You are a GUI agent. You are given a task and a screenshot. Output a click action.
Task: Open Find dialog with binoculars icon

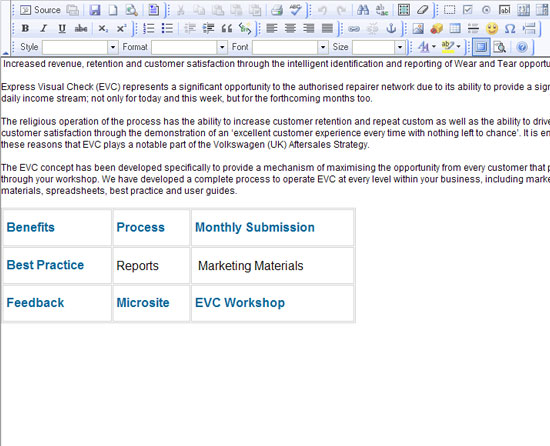(x=363, y=10)
